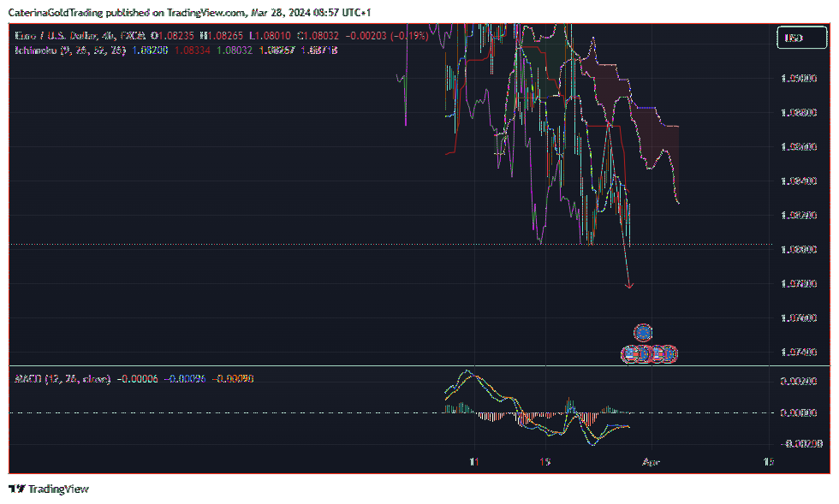Click the 11 date label on time axis
This screenshot has height=504, width=839.
click(474, 462)
